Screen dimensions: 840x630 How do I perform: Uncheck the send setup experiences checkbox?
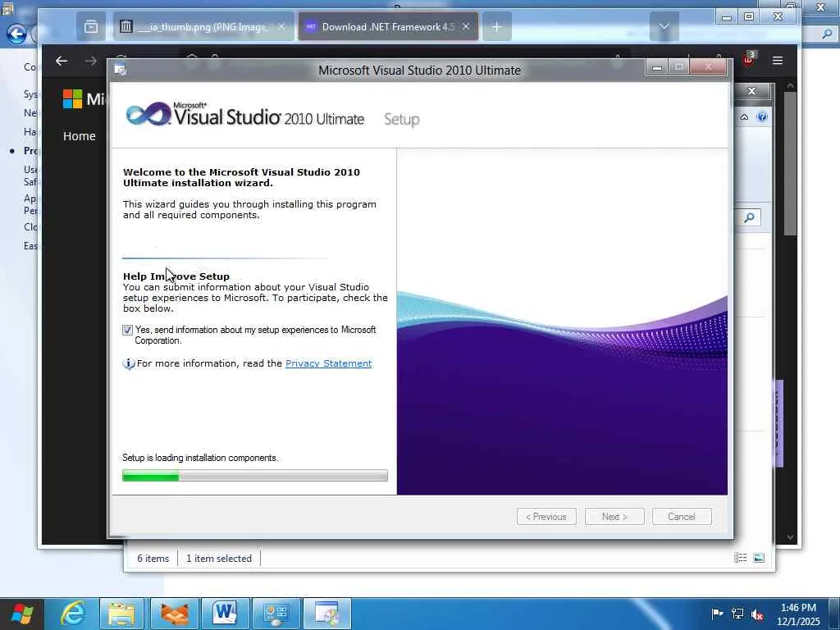(127, 330)
